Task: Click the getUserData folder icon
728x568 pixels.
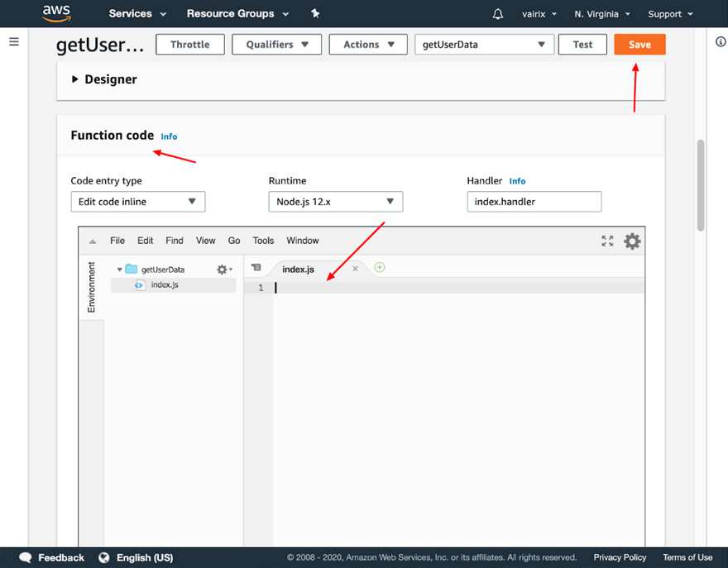Action: (x=132, y=269)
